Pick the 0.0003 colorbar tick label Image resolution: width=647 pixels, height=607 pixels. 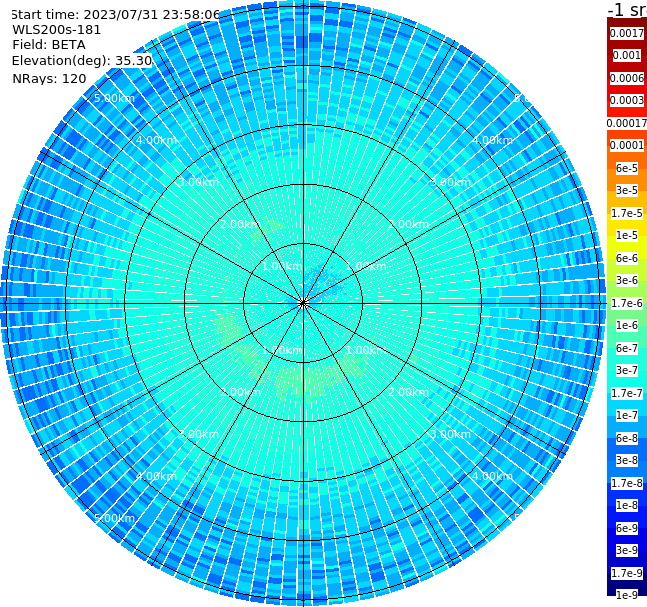pos(627,100)
